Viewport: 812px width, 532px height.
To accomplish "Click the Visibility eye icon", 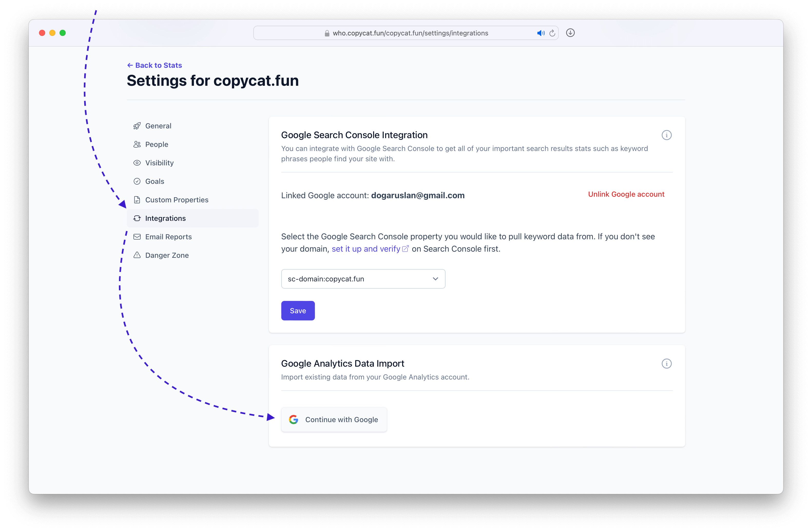I will (x=137, y=163).
